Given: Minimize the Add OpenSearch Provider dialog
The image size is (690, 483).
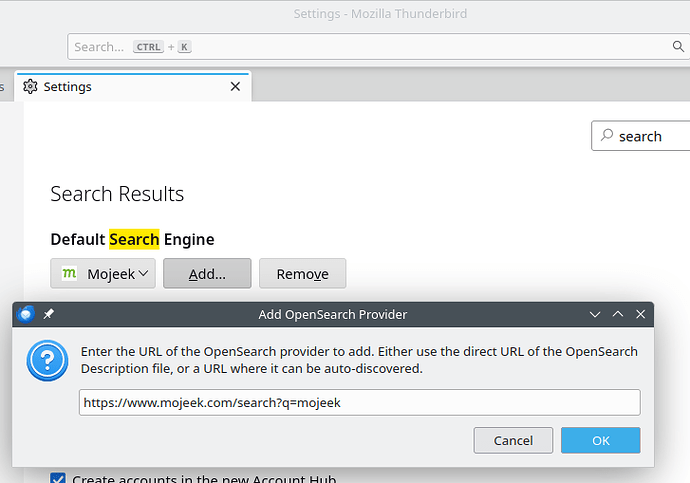Looking at the screenshot, I should (595, 314).
